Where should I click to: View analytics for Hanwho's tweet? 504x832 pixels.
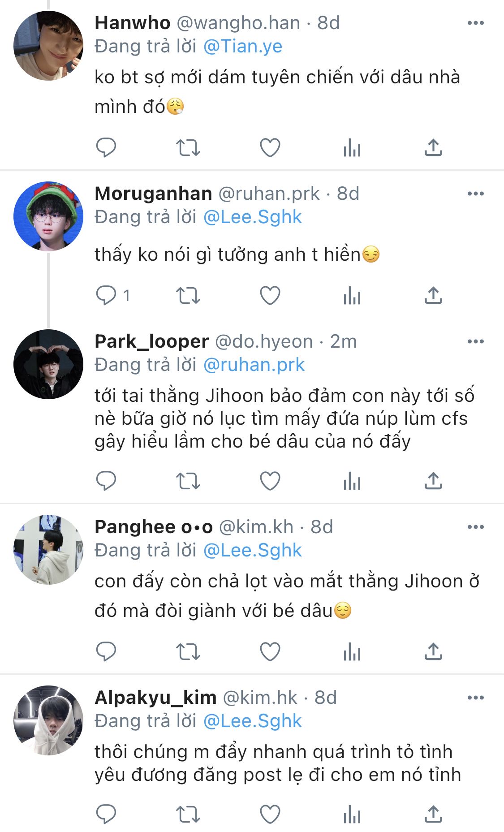point(352,147)
